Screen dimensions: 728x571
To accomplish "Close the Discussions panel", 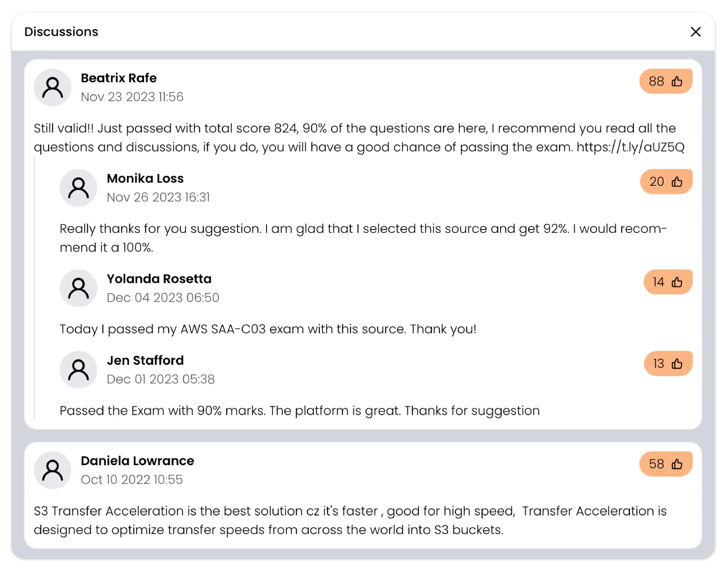I will pyautogui.click(x=696, y=32).
